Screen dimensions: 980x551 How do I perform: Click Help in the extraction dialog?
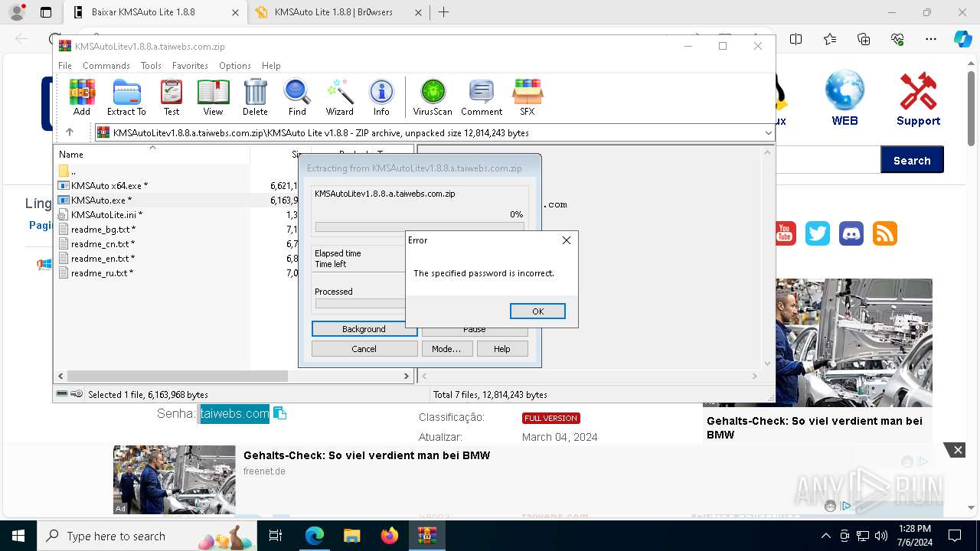click(x=502, y=349)
